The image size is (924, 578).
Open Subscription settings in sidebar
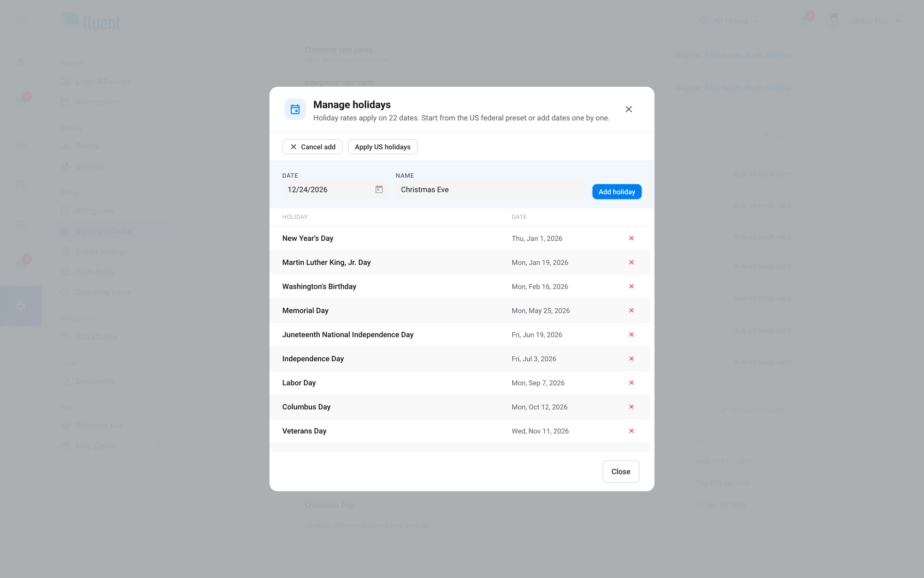[x=97, y=102]
